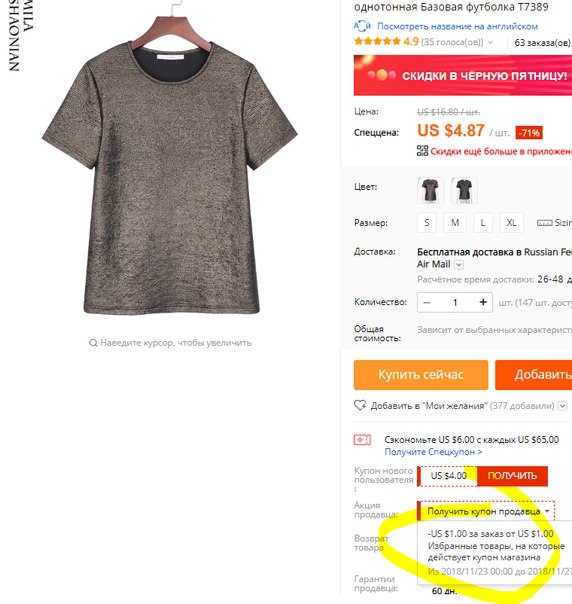Increase quantity with the plus button
572x604 pixels.
click(483, 302)
